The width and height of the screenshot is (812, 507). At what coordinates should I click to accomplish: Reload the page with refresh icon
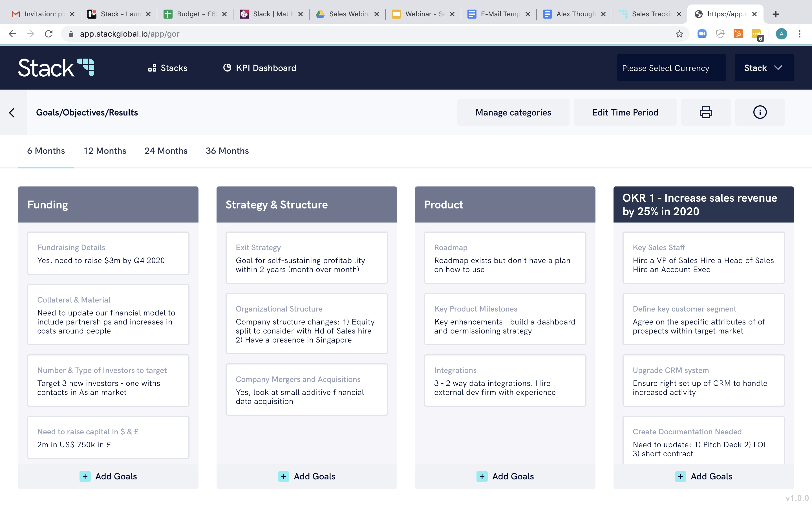[x=49, y=34]
